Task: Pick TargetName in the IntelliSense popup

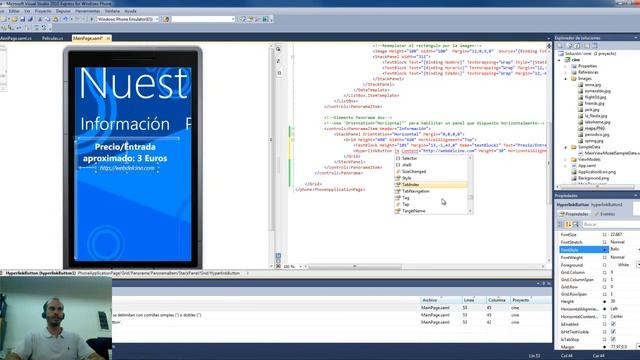Action: 413,211
